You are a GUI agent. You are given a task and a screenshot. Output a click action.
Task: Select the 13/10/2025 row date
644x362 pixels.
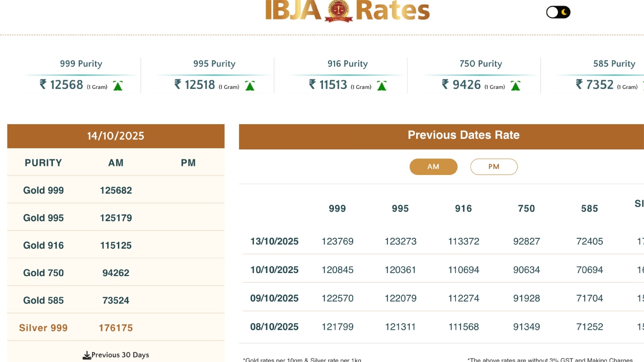point(274,241)
